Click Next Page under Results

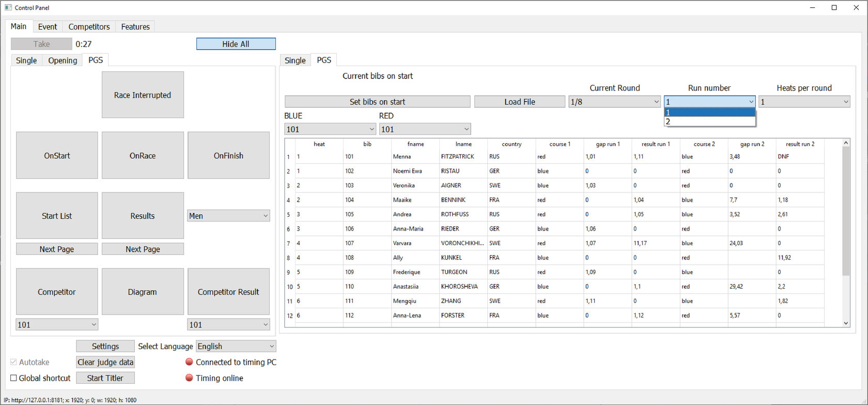click(143, 249)
